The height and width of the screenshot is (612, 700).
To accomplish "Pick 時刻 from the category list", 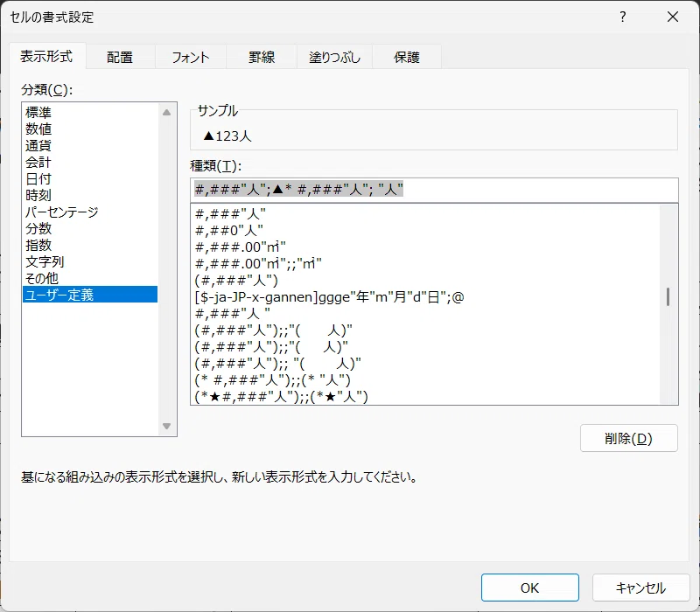I will point(90,195).
